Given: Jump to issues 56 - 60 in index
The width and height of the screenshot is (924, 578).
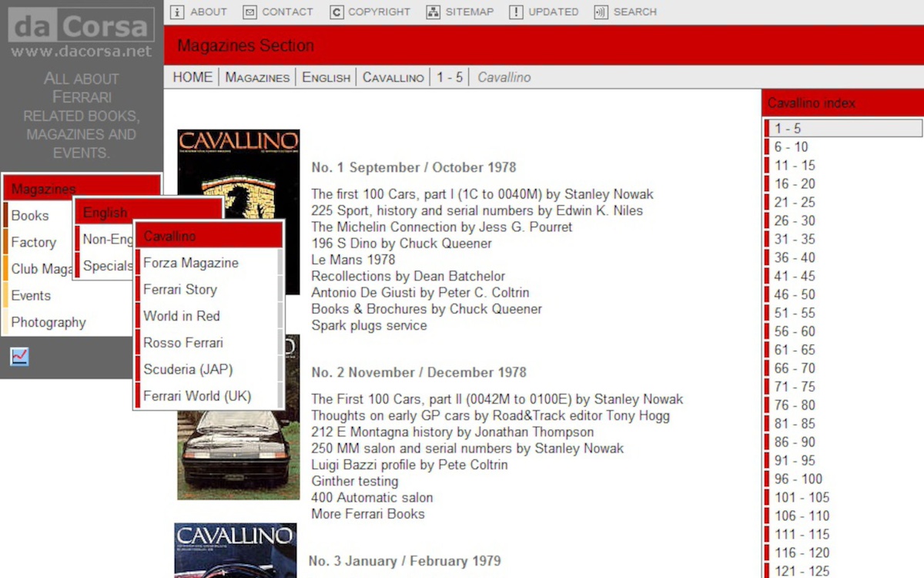Looking at the screenshot, I should pyautogui.click(x=843, y=332).
